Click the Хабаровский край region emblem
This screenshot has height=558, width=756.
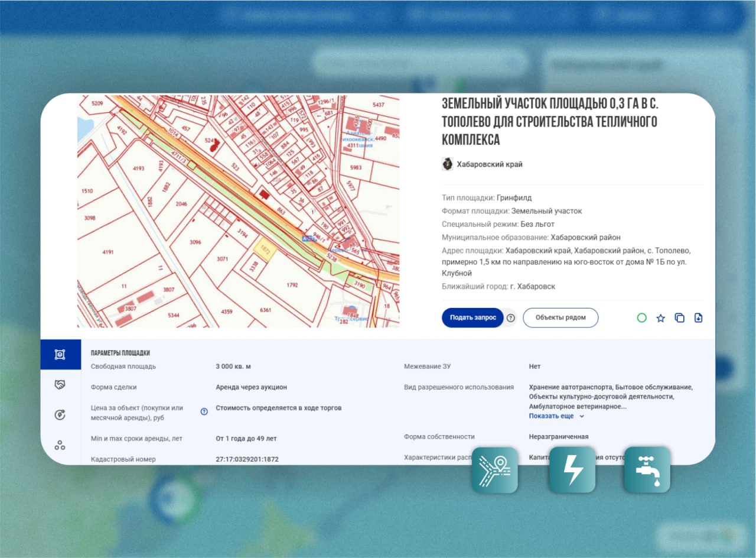[448, 164]
